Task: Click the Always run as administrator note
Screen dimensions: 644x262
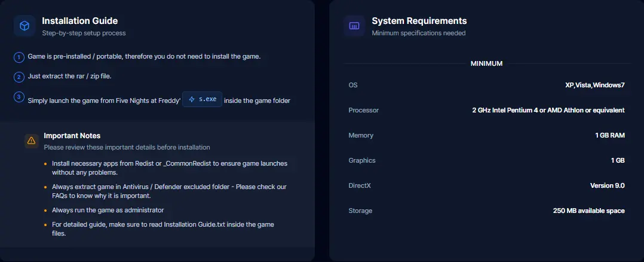Action: point(108,210)
